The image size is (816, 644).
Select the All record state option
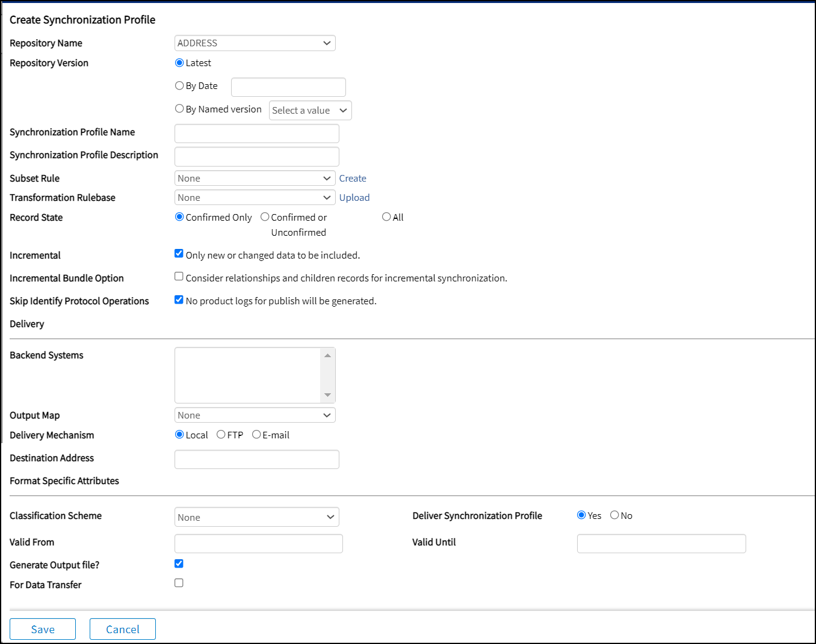click(x=386, y=217)
